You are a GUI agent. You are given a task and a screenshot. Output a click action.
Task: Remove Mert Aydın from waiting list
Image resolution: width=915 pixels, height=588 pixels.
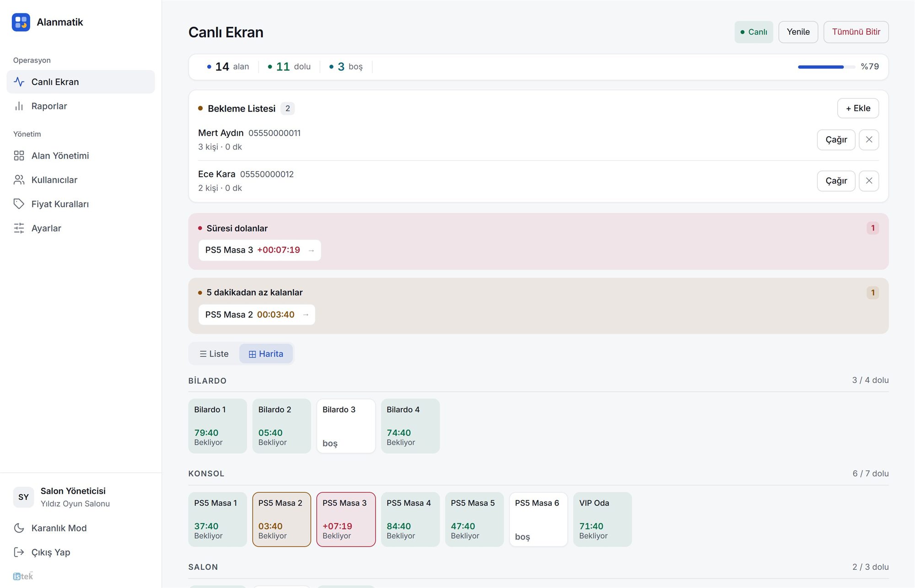tap(869, 140)
